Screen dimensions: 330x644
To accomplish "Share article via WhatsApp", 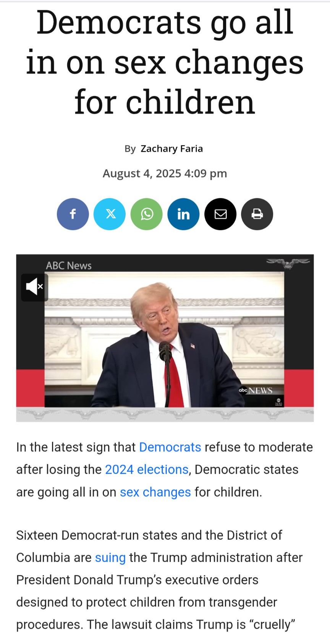I will pyautogui.click(x=147, y=214).
